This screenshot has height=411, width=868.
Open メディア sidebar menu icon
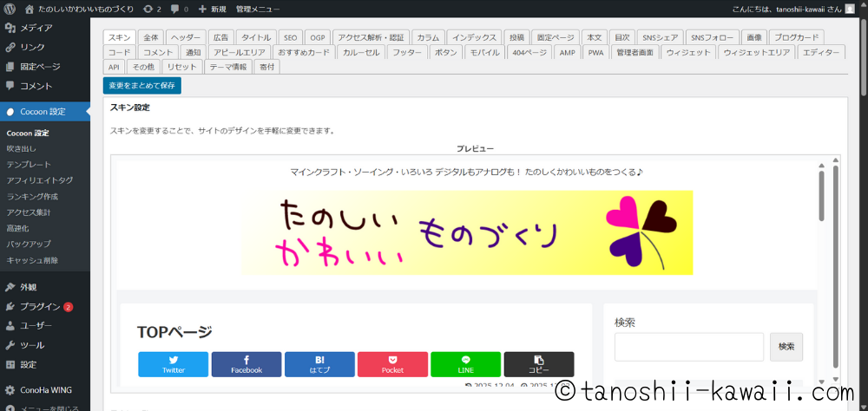pyautogui.click(x=10, y=28)
